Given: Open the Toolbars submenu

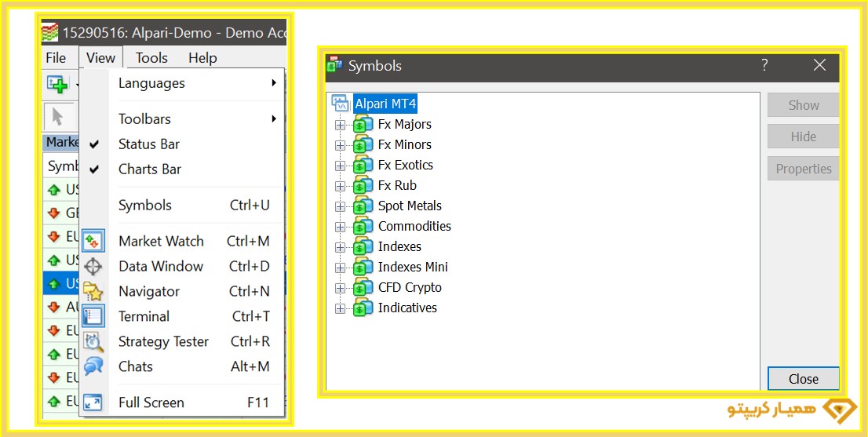Looking at the screenshot, I should coord(181,119).
